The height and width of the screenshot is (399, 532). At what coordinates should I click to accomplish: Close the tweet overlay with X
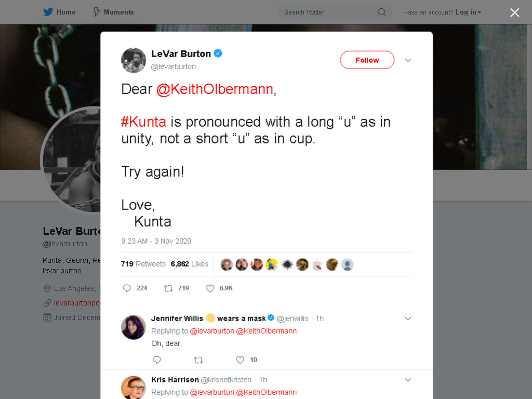515,12
